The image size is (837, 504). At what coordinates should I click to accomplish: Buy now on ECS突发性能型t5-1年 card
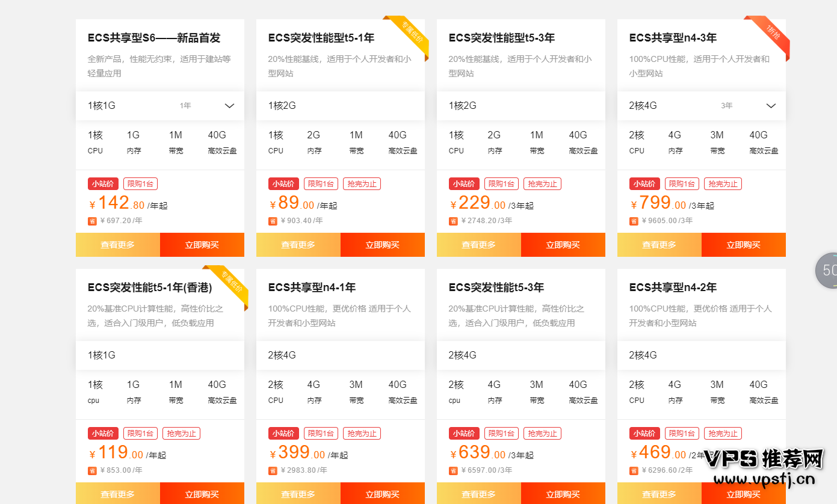click(383, 245)
